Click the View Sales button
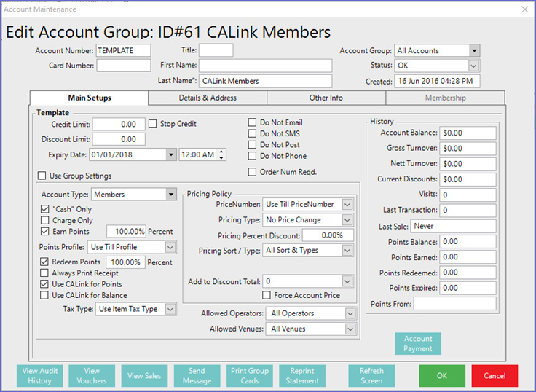Viewport: 536px width, 392px height. (x=144, y=375)
